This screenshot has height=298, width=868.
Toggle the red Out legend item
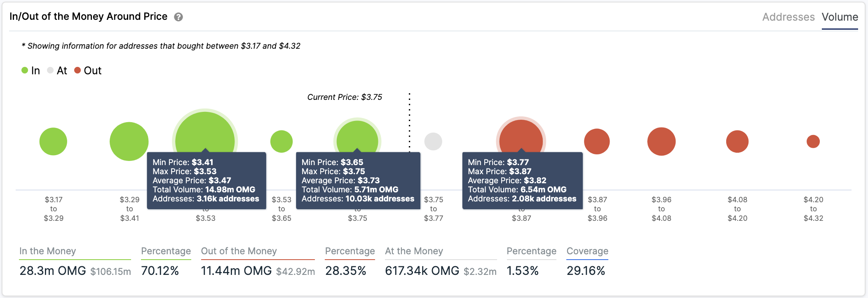pos(88,71)
